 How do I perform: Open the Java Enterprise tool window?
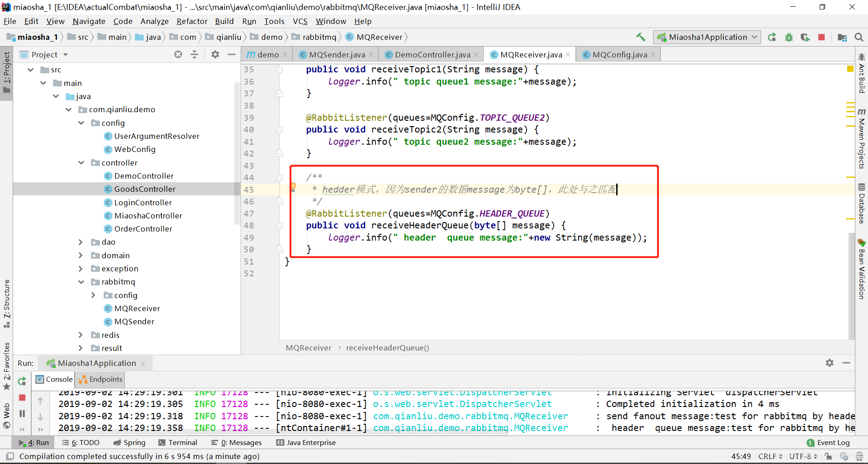tap(306, 443)
